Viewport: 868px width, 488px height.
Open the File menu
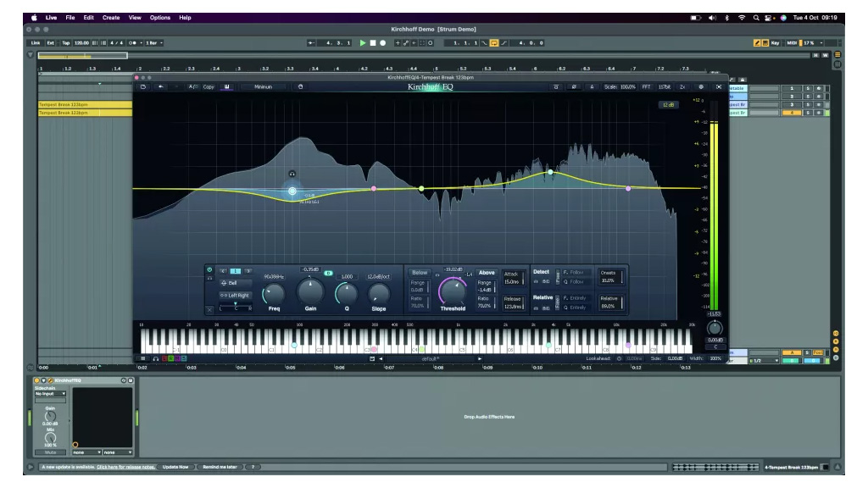click(70, 18)
